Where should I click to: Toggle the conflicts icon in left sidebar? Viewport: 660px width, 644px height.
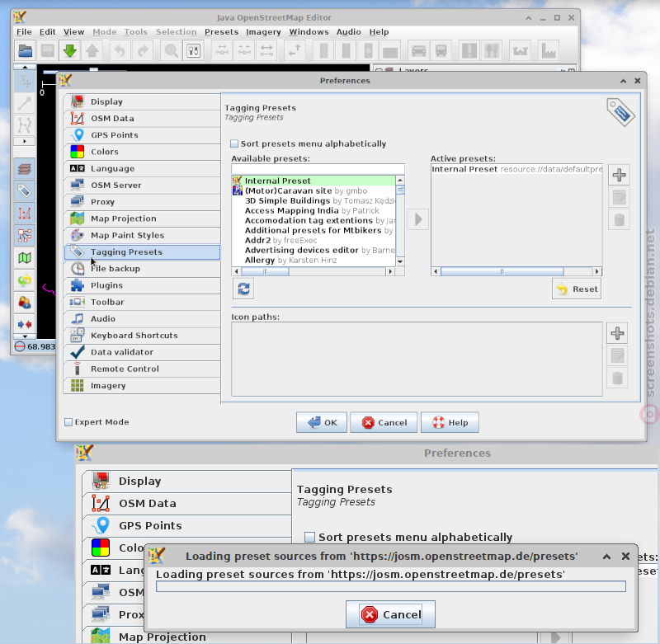coord(25,324)
